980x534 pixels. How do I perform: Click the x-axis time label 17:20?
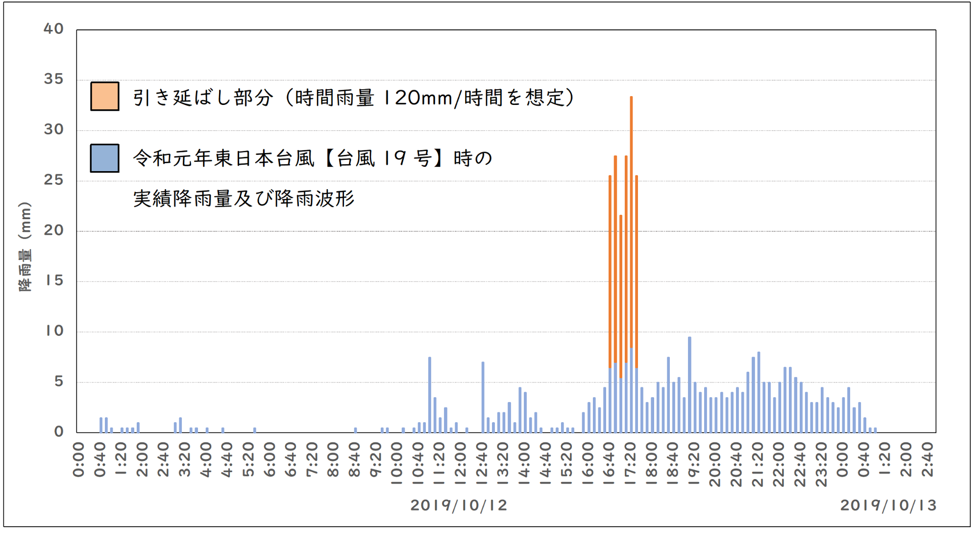click(630, 463)
